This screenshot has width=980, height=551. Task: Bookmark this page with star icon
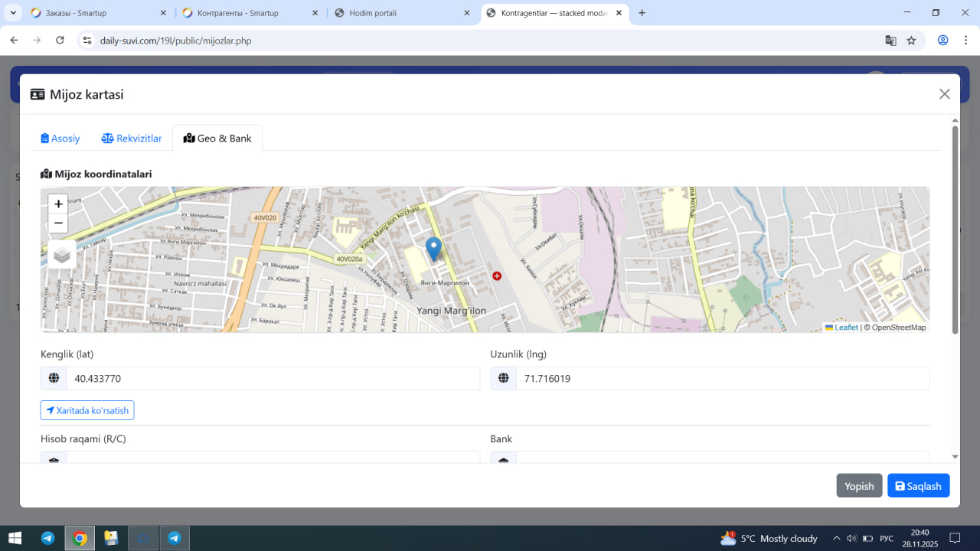click(911, 41)
